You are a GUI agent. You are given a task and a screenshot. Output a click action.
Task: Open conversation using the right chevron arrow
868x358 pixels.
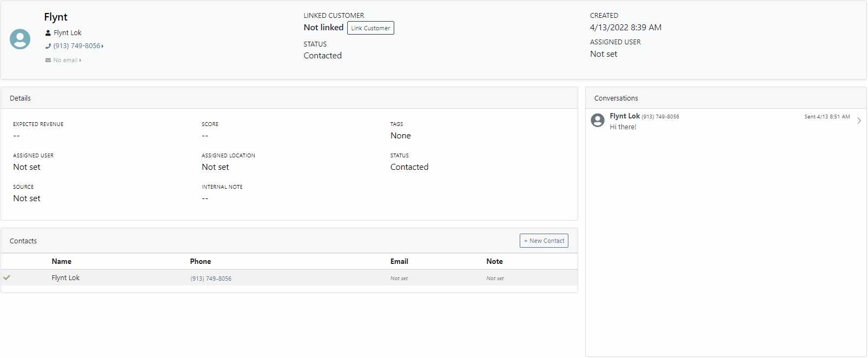(859, 121)
